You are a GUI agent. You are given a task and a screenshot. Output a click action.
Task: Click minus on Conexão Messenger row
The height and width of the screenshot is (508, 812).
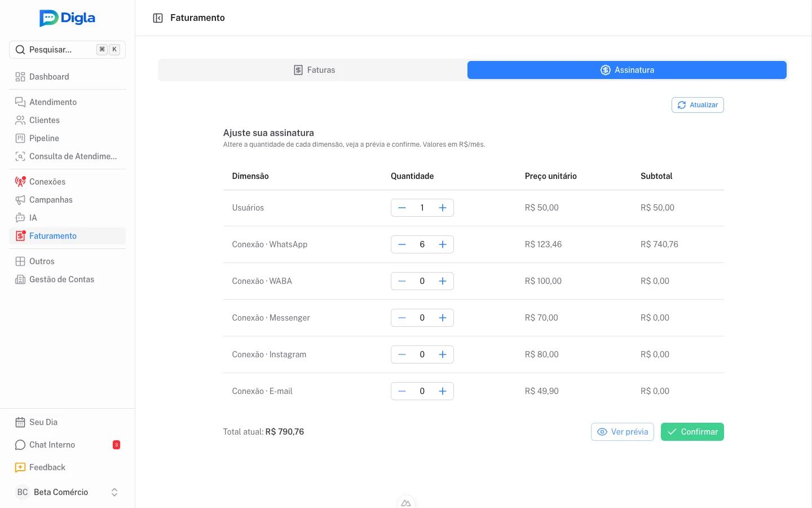[402, 318]
